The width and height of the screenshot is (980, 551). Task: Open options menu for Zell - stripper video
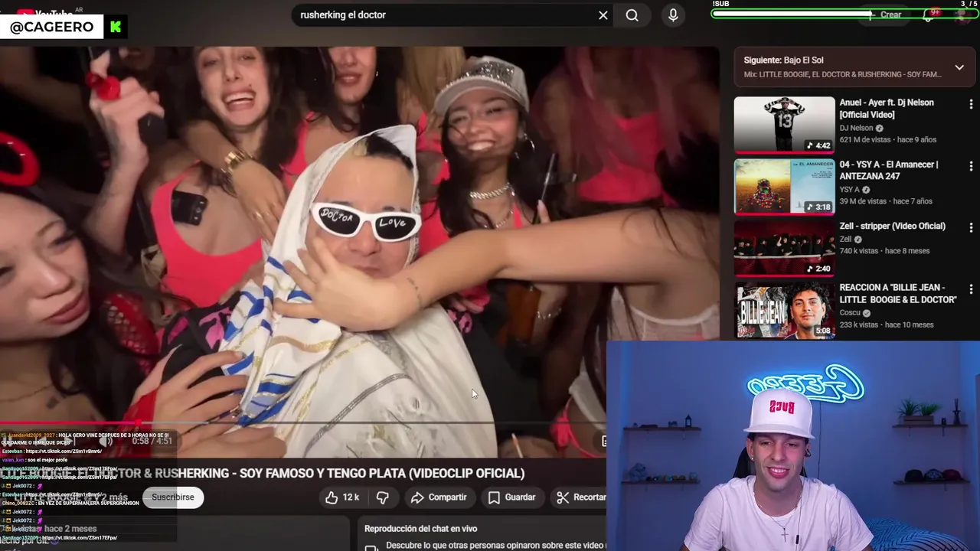pyautogui.click(x=971, y=228)
